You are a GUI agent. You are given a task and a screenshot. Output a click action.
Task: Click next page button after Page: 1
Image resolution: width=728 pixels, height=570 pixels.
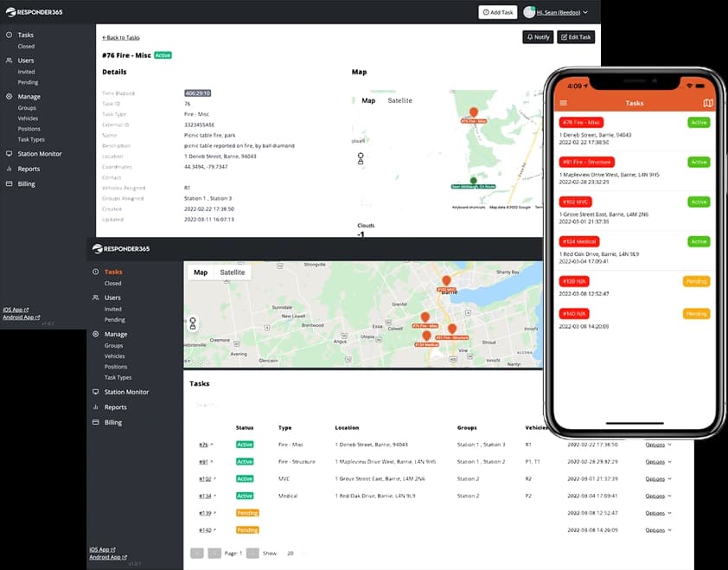pyautogui.click(x=252, y=554)
